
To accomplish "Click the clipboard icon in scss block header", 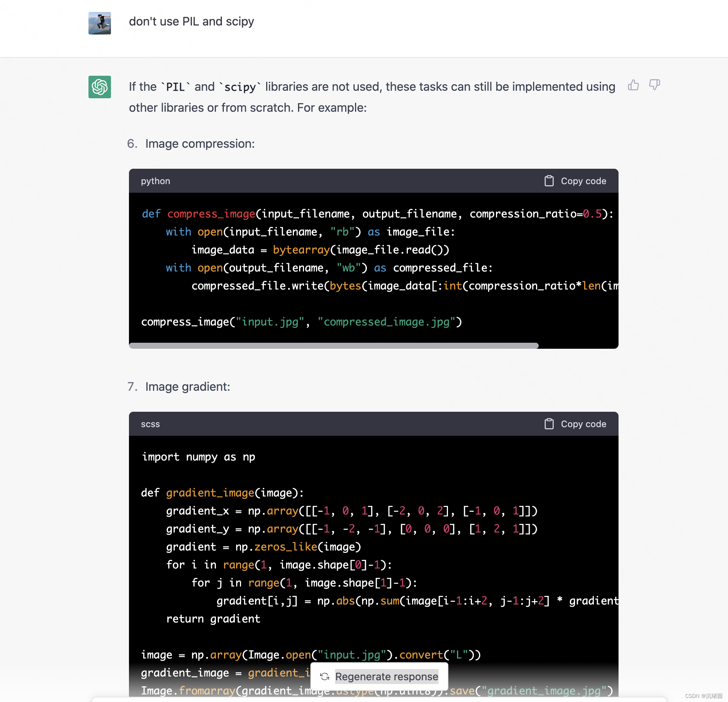I will pyautogui.click(x=549, y=424).
